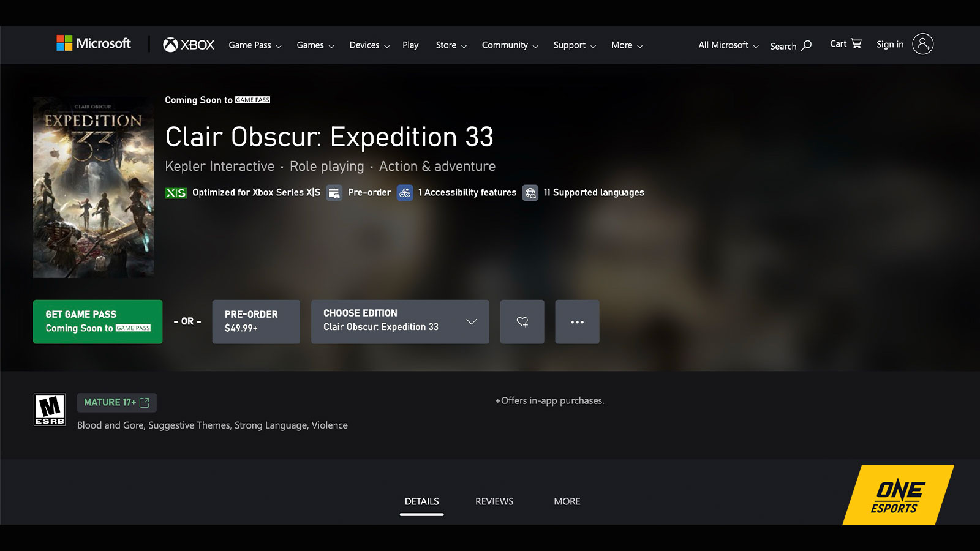Open the Store menu
Screen dimensions: 980x551
click(x=450, y=45)
